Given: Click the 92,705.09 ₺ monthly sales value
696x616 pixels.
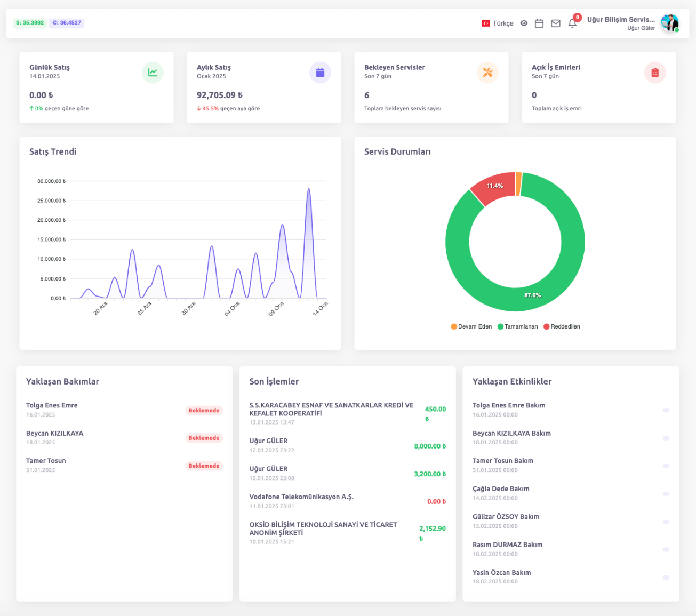Looking at the screenshot, I should (220, 95).
